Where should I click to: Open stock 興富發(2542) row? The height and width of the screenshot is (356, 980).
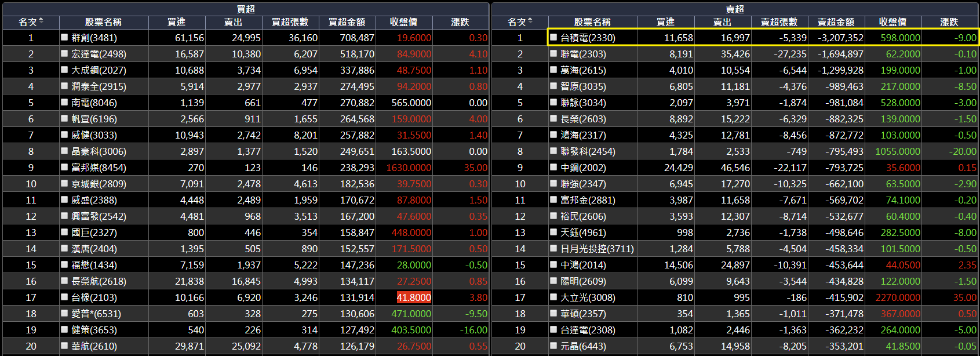246,216
